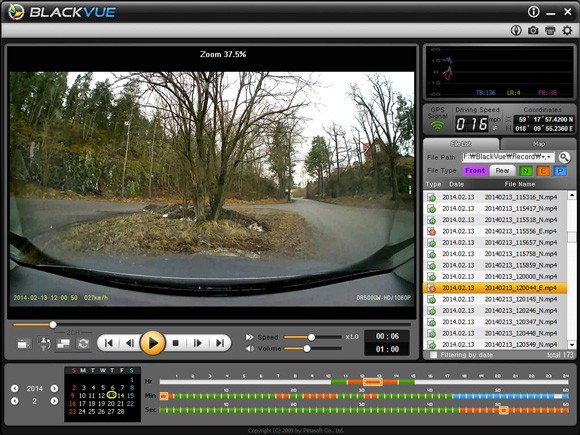Toggle Rear camera file type
Screen dimensions: 580x435
coord(502,171)
